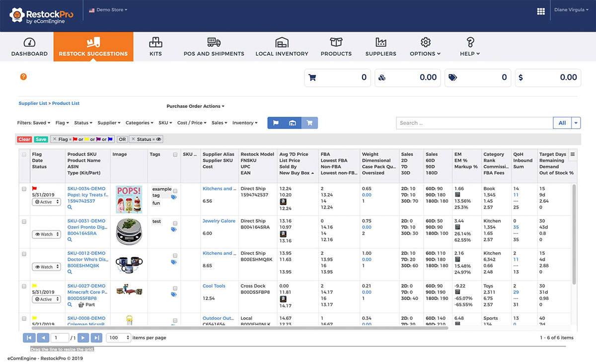
Task: Click the red flag on SKU-0034-DEMO row
Action: point(35,189)
